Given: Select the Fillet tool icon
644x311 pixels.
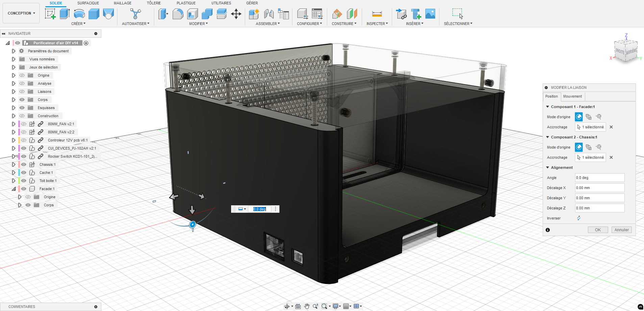Looking at the screenshot, I should (178, 14).
